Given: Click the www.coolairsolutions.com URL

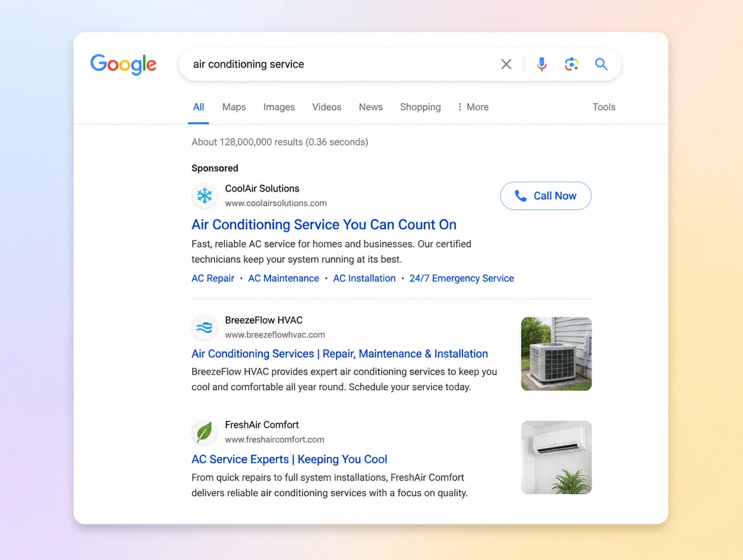Looking at the screenshot, I should (276, 203).
